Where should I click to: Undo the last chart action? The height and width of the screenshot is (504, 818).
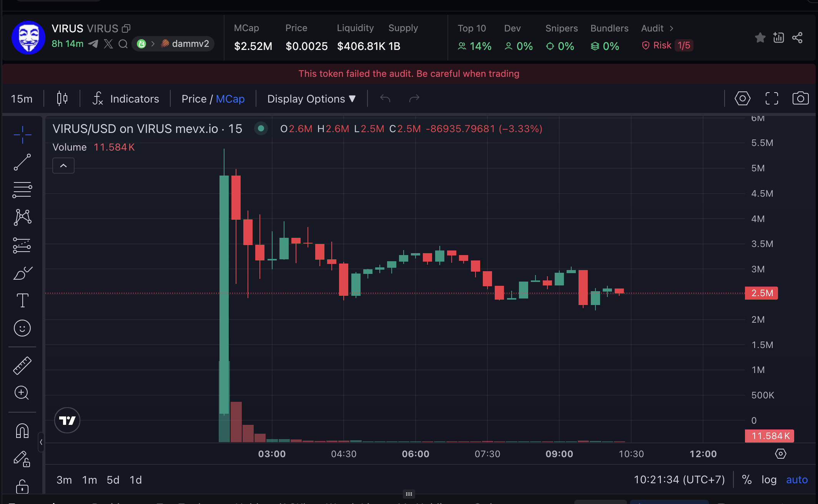tap(385, 99)
